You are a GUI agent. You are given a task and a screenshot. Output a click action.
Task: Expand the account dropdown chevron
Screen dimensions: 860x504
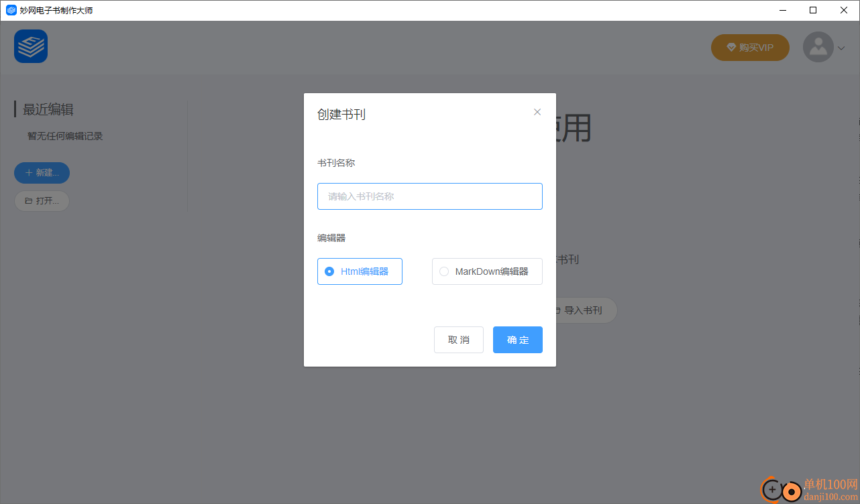point(841,48)
